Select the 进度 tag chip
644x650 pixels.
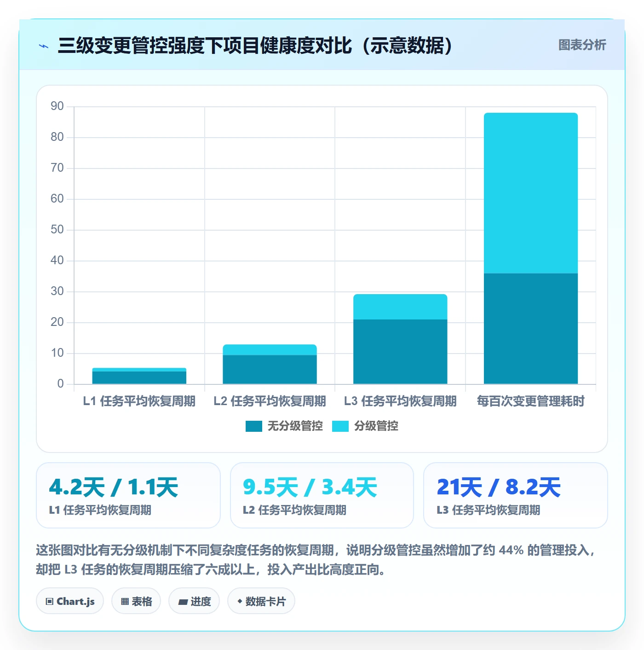click(194, 601)
